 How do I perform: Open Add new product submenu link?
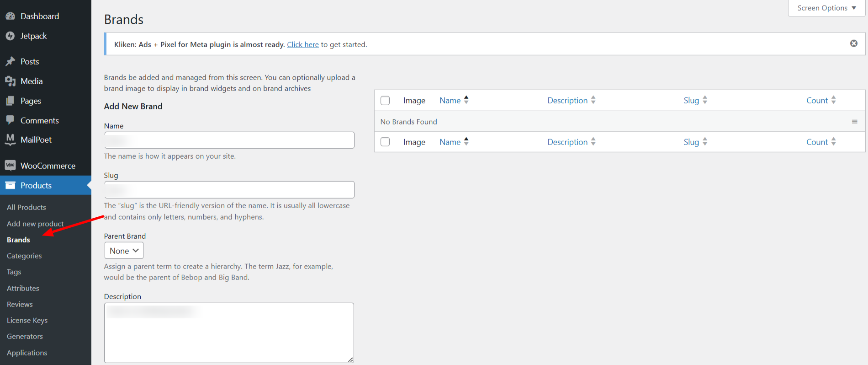click(x=35, y=224)
